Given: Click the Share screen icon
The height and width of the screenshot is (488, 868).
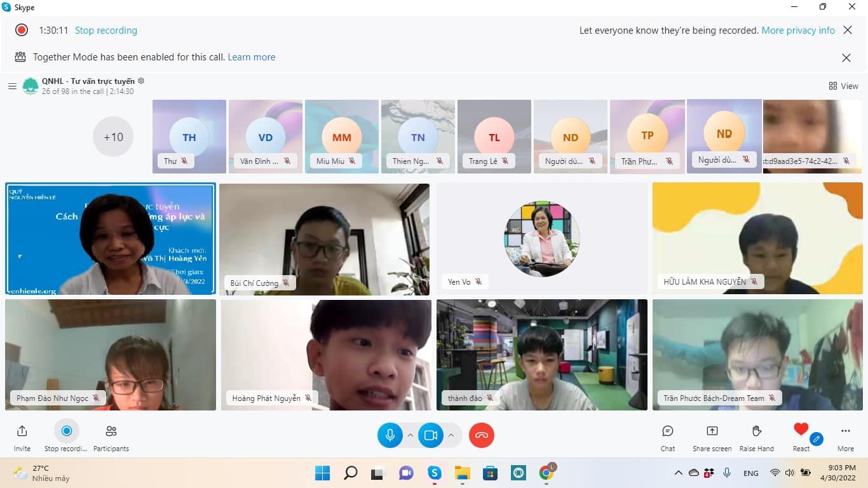Looking at the screenshot, I should (x=712, y=431).
